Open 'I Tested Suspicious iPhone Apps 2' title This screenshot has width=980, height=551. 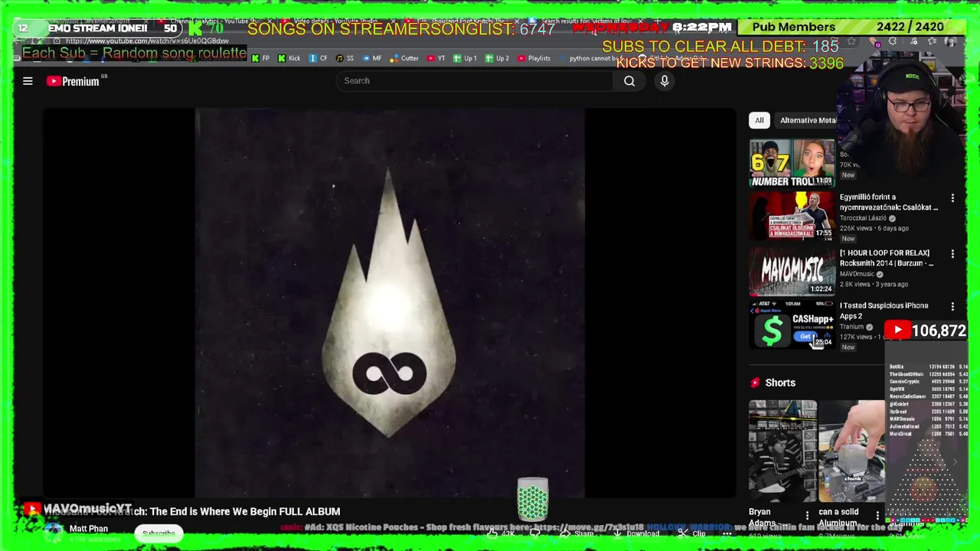point(884,311)
